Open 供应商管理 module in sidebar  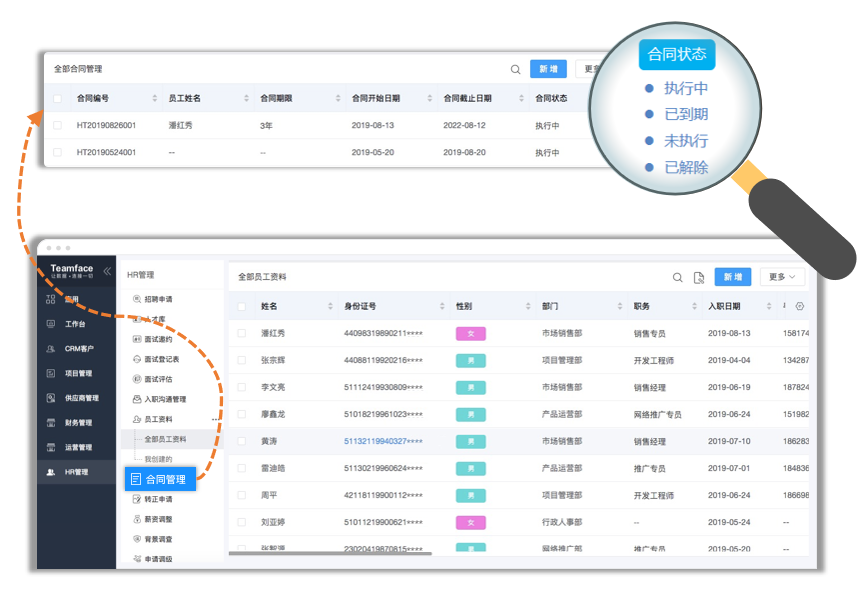[81, 398]
